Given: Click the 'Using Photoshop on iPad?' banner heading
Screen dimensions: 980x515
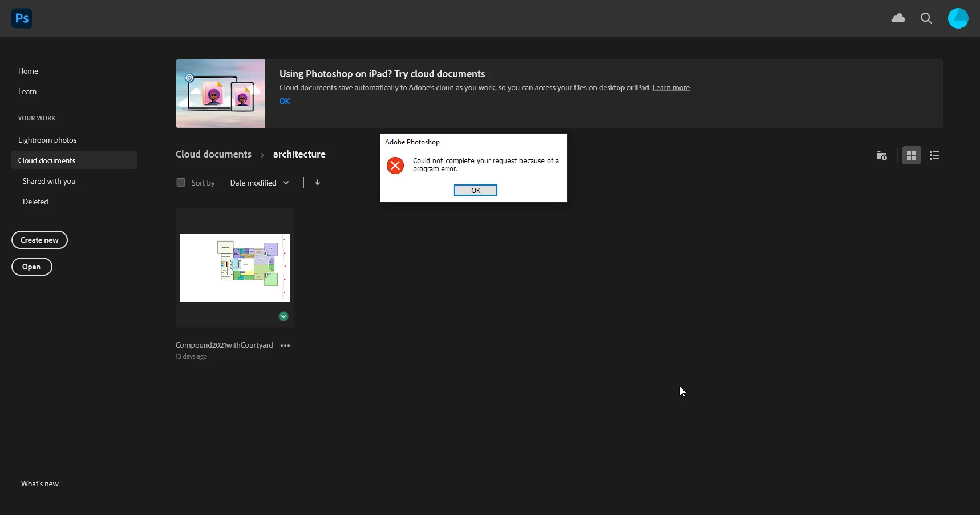Looking at the screenshot, I should [x=382, y=74].
